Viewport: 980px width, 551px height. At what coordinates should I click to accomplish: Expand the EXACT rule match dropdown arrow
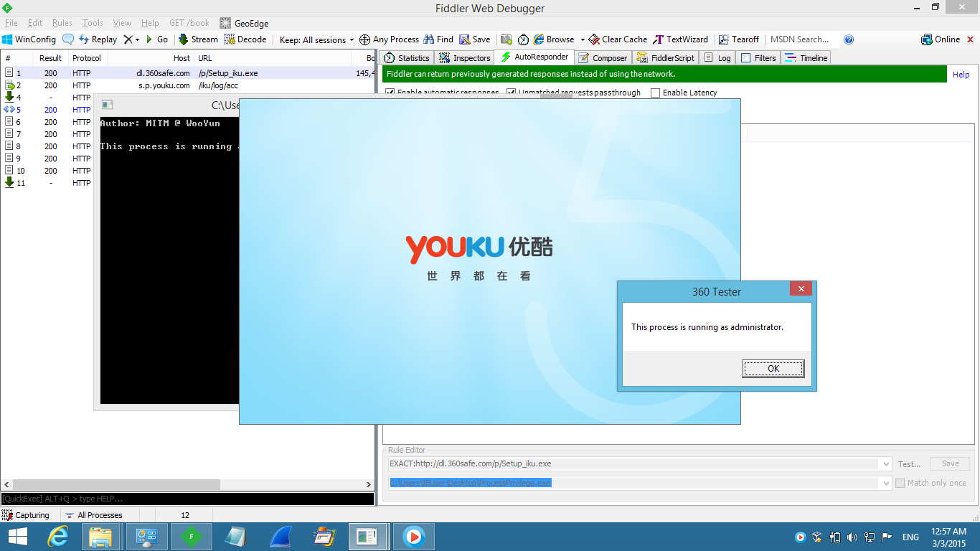pyautogui.click(x=885, y=464)
